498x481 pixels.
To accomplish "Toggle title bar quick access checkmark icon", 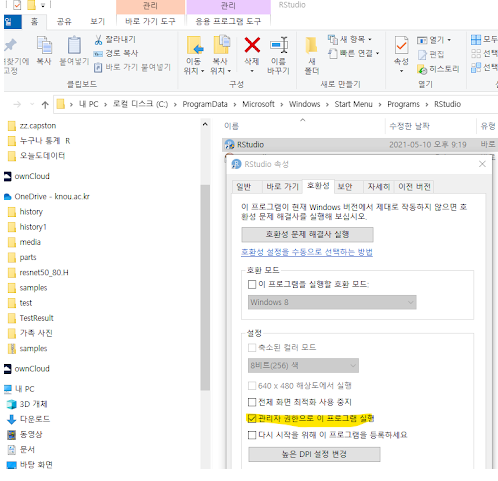I will coord(17,5).
